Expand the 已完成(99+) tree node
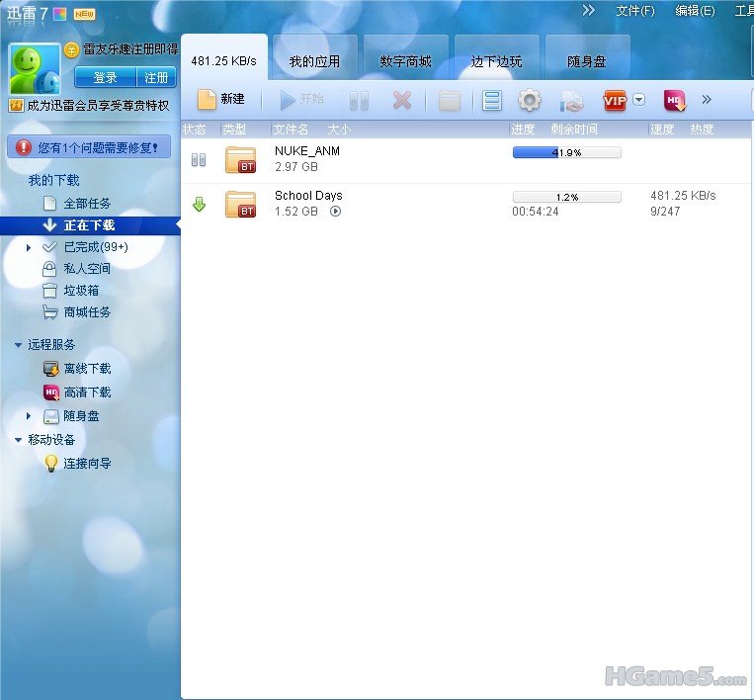Screen dimensions: 754x700 pyautogui.click(x=30, y=247)
